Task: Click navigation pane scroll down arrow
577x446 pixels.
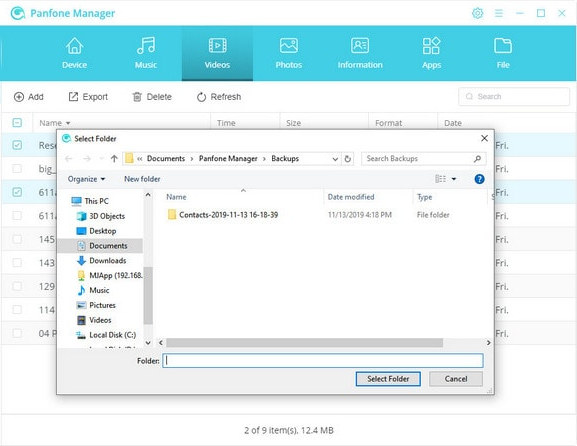Action: (148, 343)
